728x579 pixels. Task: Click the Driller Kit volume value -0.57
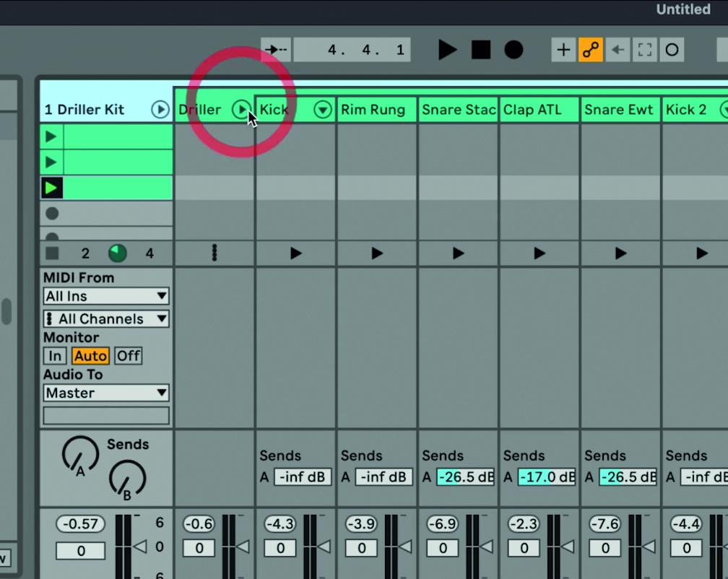coord(80,524)
